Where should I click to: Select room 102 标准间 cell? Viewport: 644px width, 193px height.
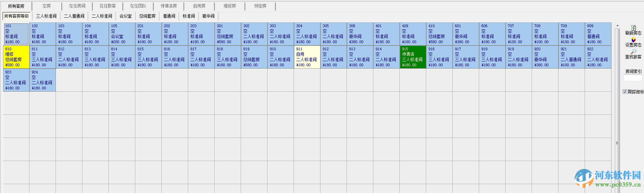[43, 34]
